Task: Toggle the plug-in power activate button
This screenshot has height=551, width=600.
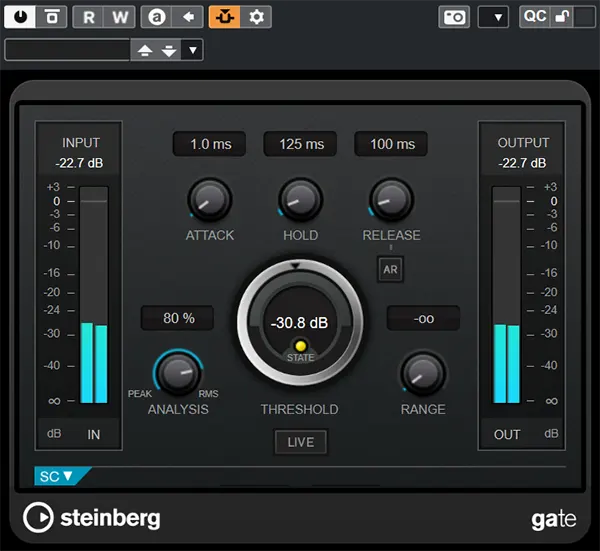Action: pyautogui.click(x=20, y=17)
